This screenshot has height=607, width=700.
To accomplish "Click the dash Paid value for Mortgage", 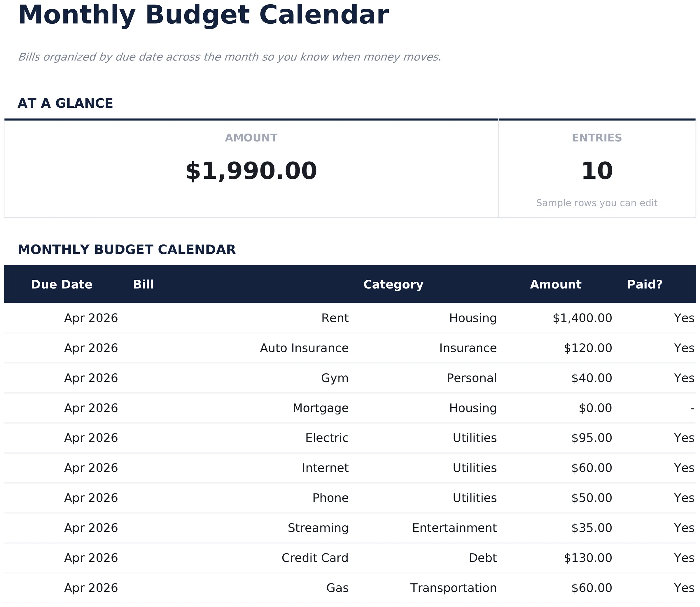I will click(692, 408).
